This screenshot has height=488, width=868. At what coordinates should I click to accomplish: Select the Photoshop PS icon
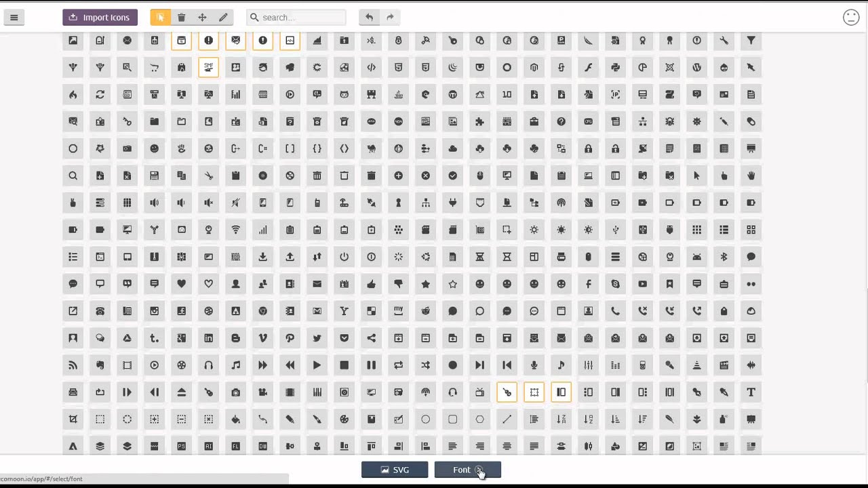point(181,446)
